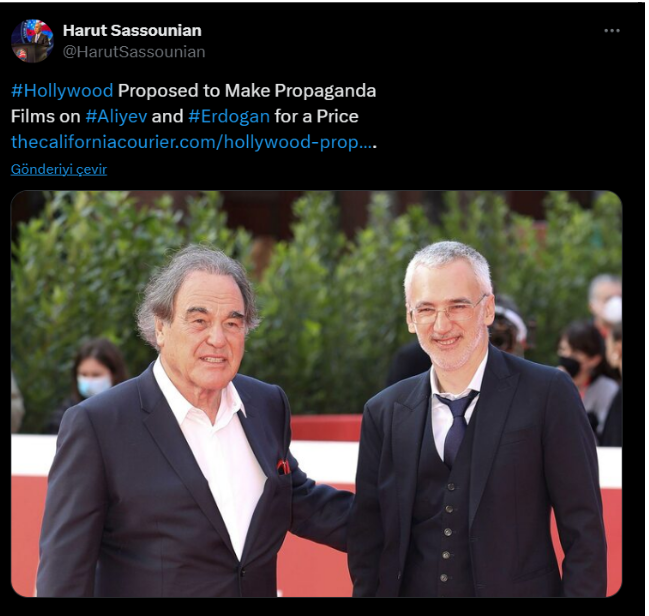This screenshot has height=616, width=649.
Task: Open Harut Sassounian's profile avatar
Action: [32, 41]
